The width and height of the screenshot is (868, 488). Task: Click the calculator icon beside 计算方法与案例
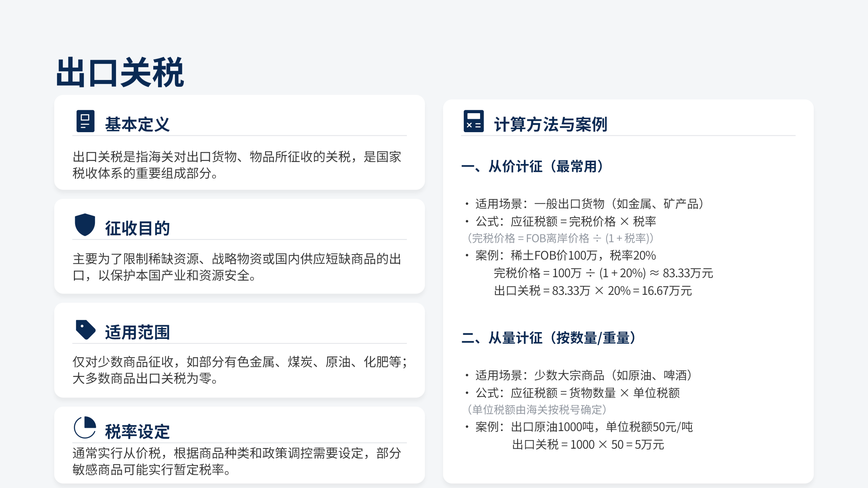pos(473,121)
